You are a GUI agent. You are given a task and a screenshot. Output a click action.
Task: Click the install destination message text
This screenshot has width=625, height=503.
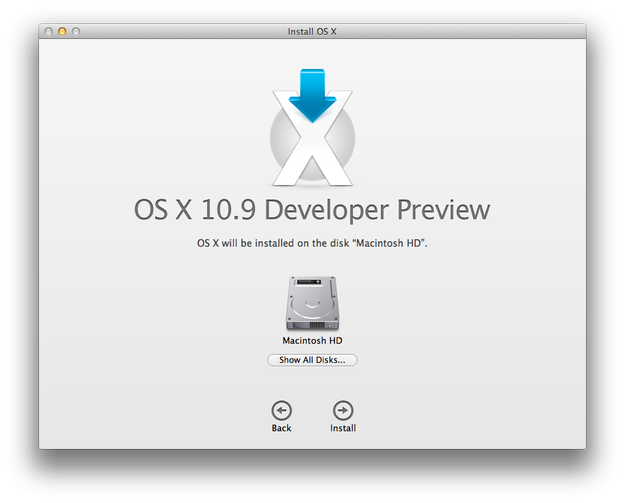pos(312,243)
